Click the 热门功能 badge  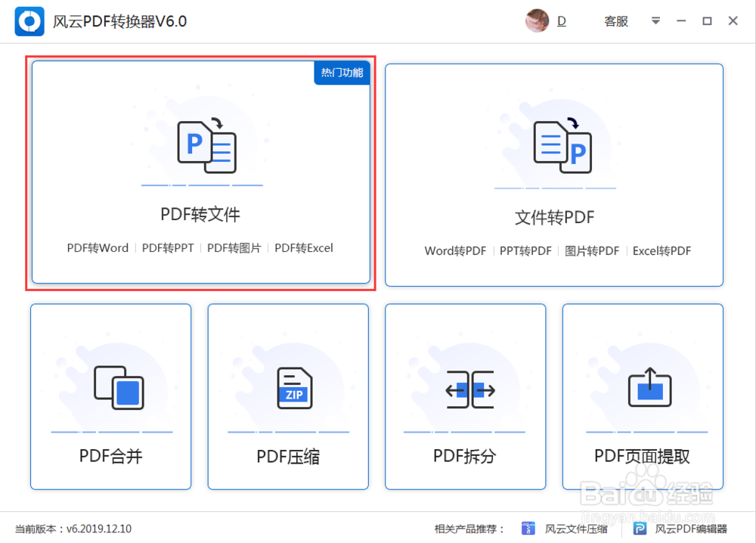(342, 73)
